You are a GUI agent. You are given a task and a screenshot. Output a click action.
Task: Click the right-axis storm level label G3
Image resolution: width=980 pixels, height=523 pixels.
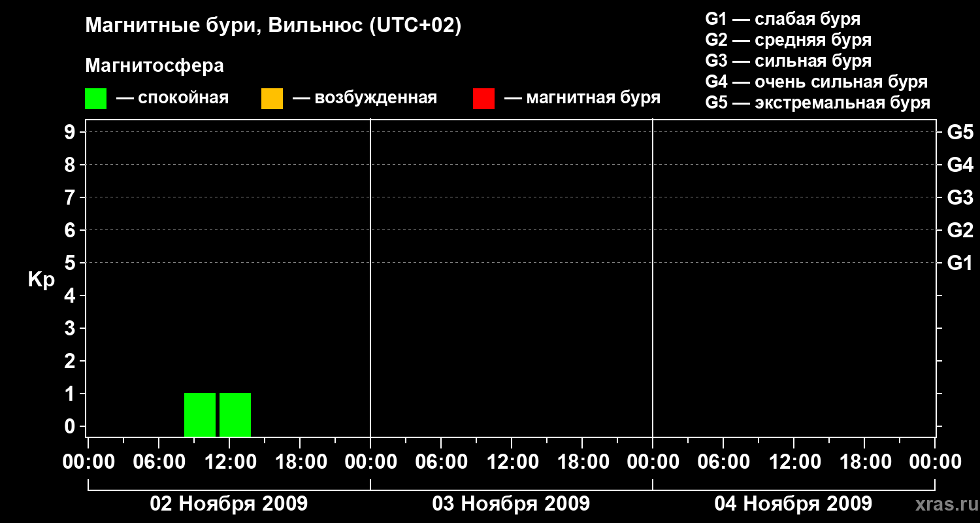click(x=960, y=197)
